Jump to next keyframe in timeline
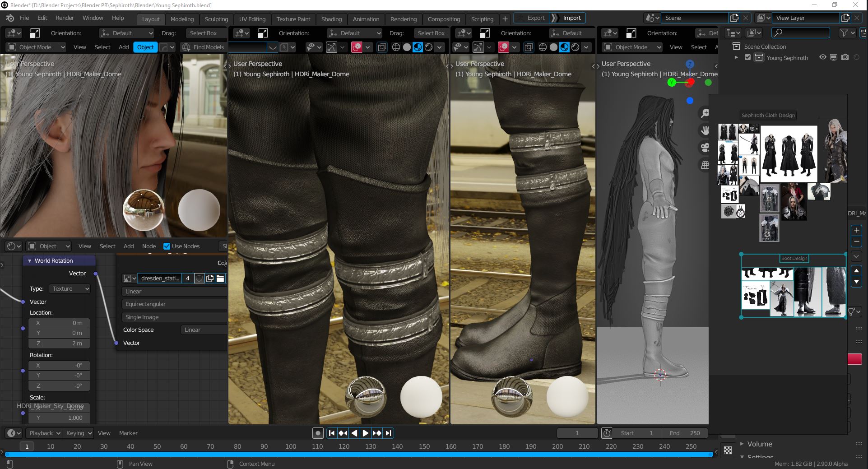This screenshot has height=469, width=868. 377,433
